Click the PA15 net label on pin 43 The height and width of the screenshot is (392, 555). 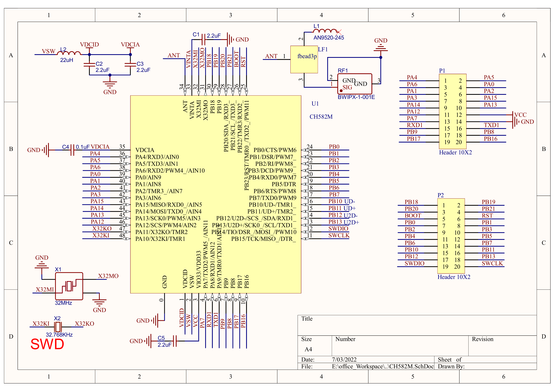coord(97,201)
